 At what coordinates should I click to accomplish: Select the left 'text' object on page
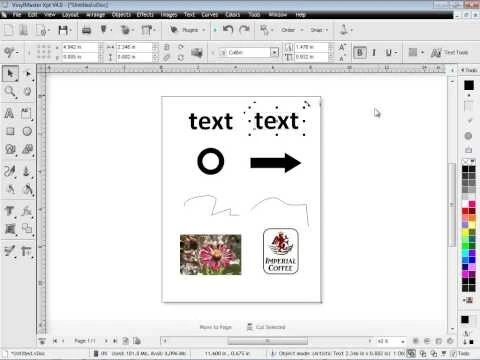[211, 121]
